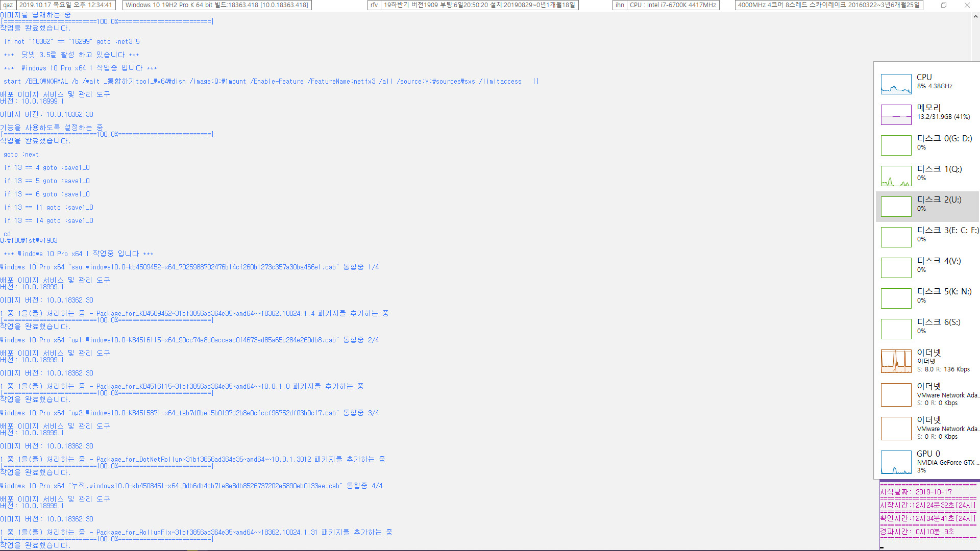Click the CPU Intel i7-6700K info box
The height and width of the screenshot is (551, 980).
pos(673,5)
